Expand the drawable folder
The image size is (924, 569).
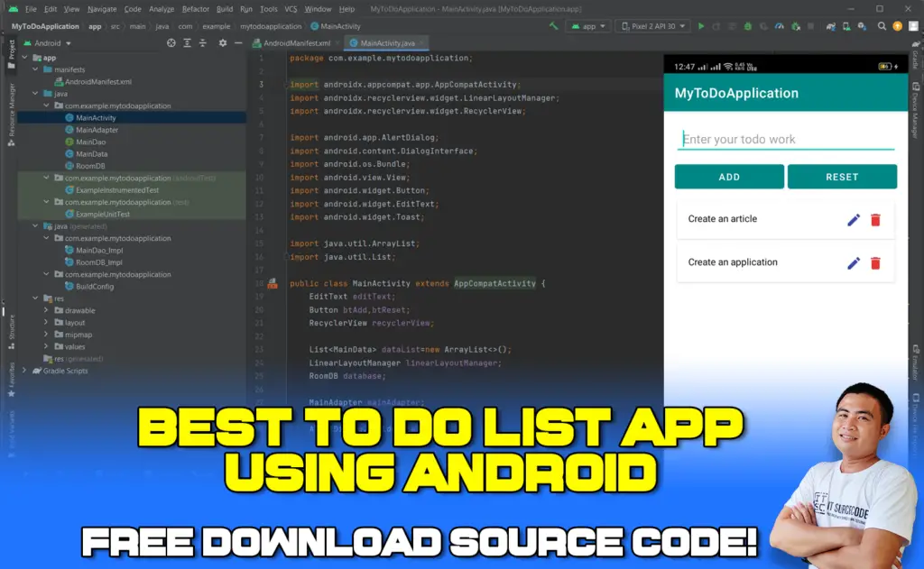(46, 310)
